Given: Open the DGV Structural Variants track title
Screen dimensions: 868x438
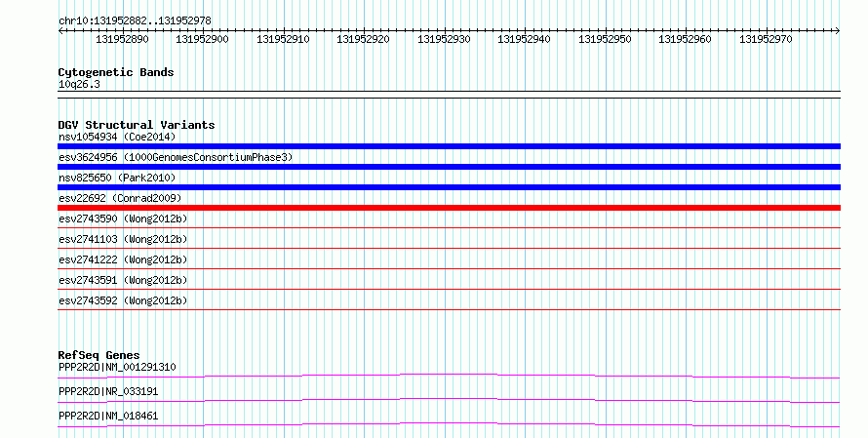Looking at the screenshot, I should pyautogui.click(x=137, y=125).
